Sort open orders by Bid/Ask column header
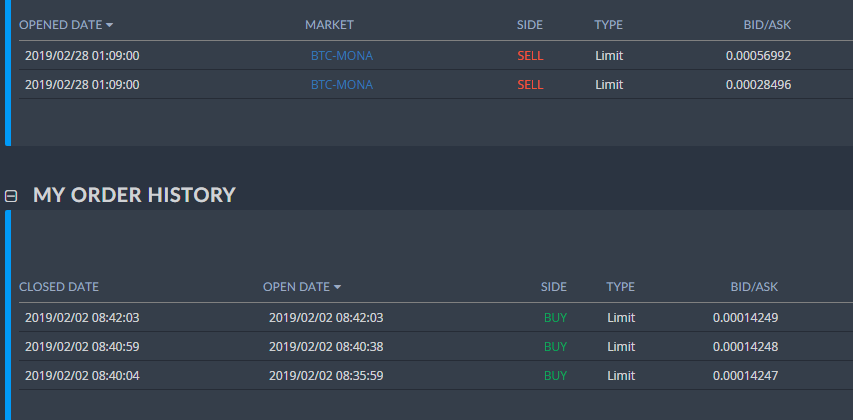This screenshot has width=853, height=420. tap(768, 24)
